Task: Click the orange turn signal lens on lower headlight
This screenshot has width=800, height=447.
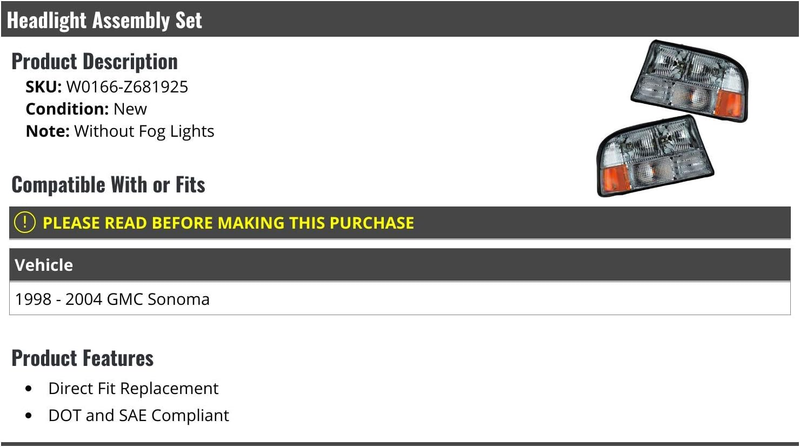Action: click(x=615, y=178)
